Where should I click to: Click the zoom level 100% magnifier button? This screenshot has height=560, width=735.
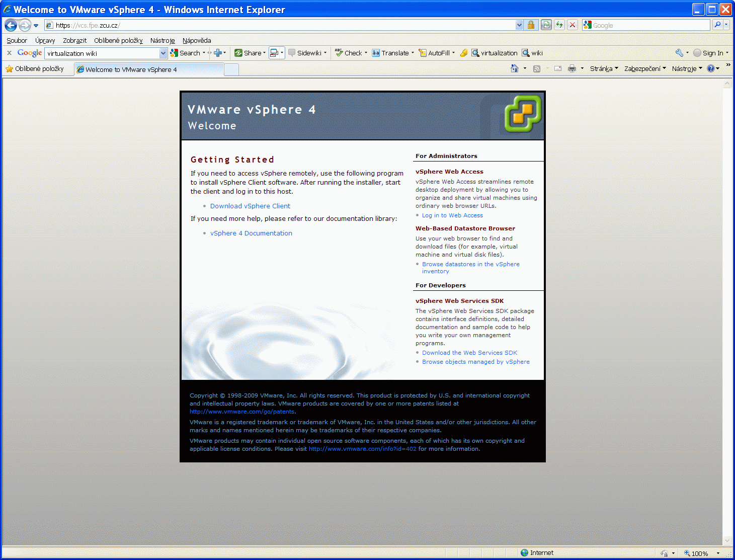(x=696, y=553)
